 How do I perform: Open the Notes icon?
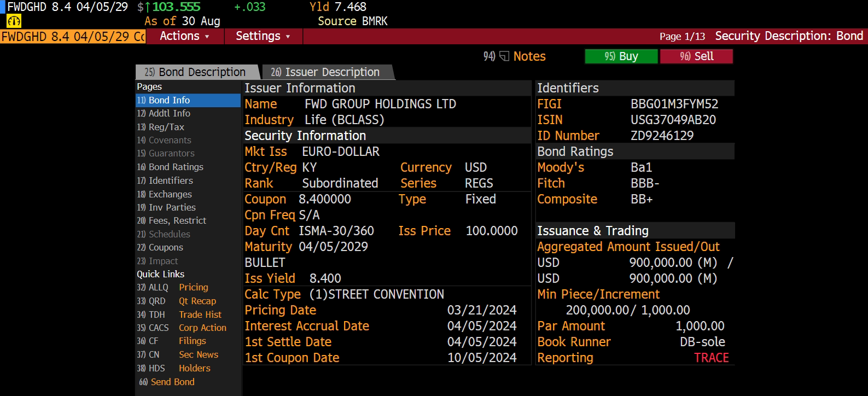coord(504,56)
